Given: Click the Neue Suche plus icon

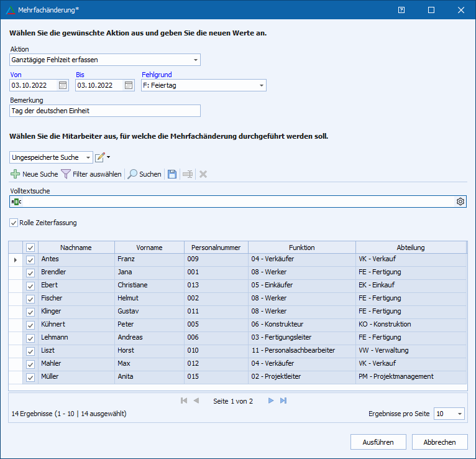Looking at the screenshot, I should coord(16,174).
